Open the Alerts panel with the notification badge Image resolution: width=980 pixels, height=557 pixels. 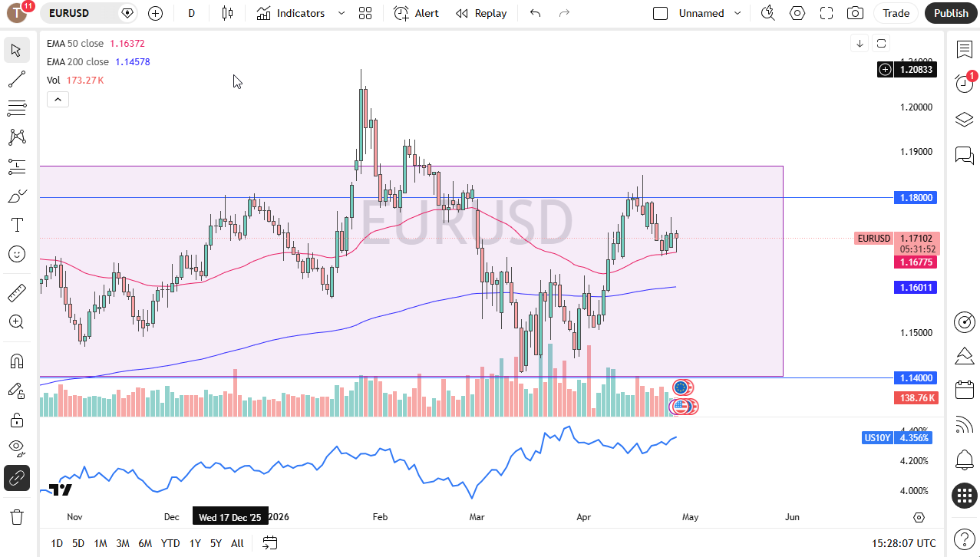(x=964, y=84)
